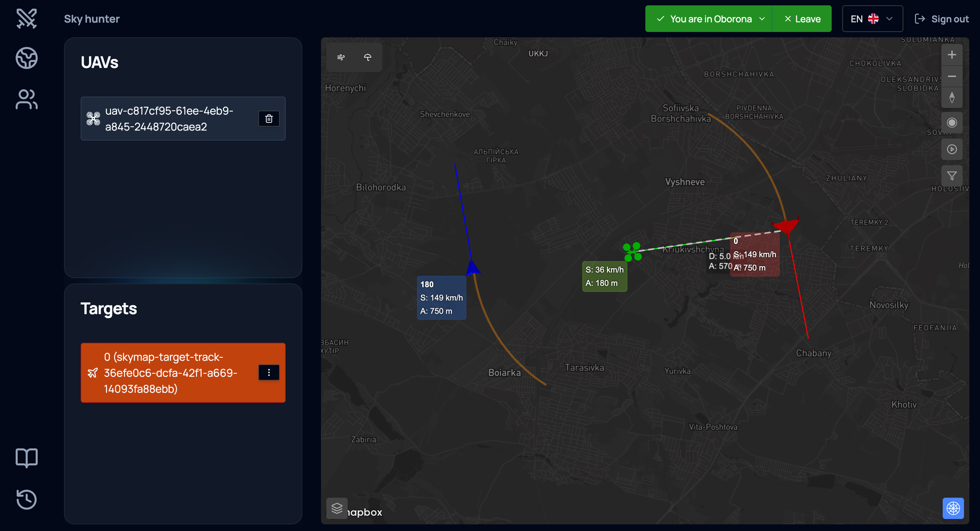Image resolution: width=980 pixels, height=531 pixels.
Task: Click the crossed swords logo icon
Action: click(27, 18)
